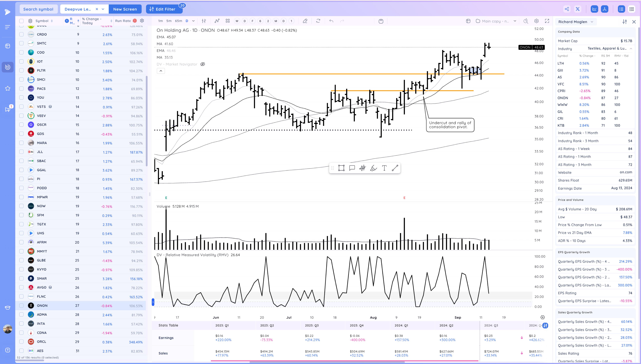Viewport: 641px width, 364px height.
Task: Show the DV Market Navigator indicator
Action: 203,64
